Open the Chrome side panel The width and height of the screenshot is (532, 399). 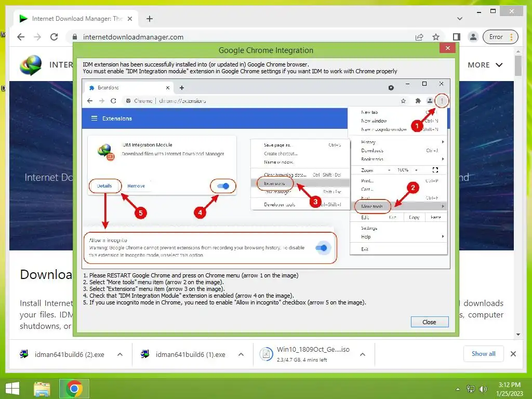[457, 37]
